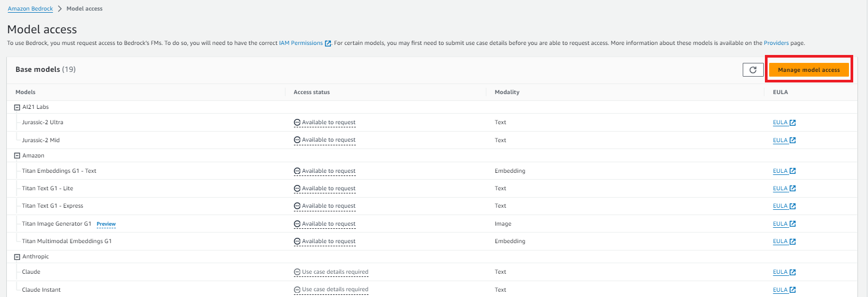Open EULA link for Jurassic-2 Ultra
Viewport: 868px width, 297px height.
(784, 123)
